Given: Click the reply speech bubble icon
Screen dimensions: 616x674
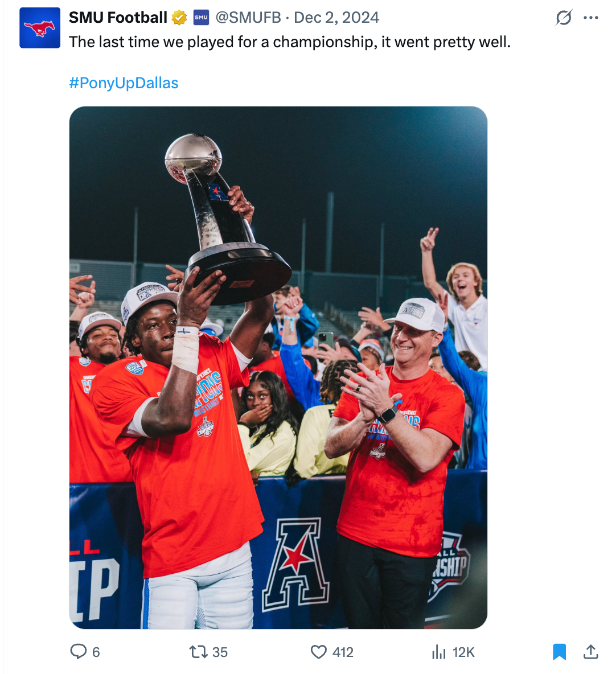Looking at the screenshot, I should pyautogui.click(x=78, y=651).
